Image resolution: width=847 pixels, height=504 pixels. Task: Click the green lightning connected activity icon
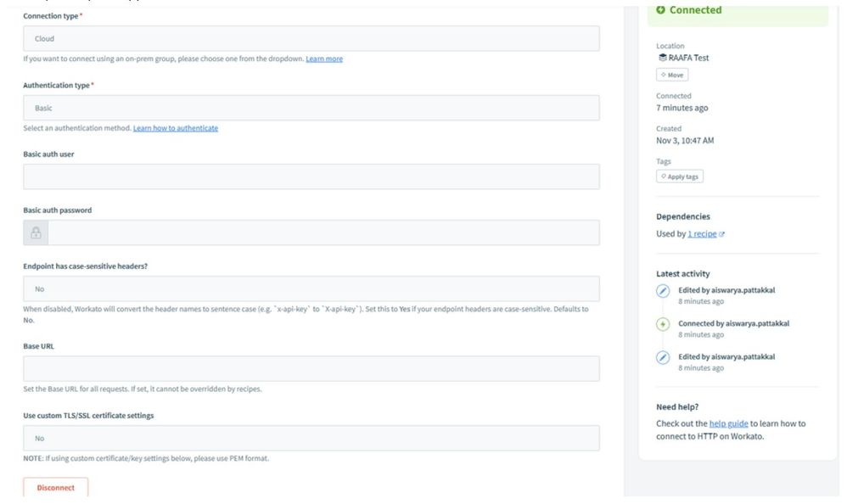click(663, 324)
